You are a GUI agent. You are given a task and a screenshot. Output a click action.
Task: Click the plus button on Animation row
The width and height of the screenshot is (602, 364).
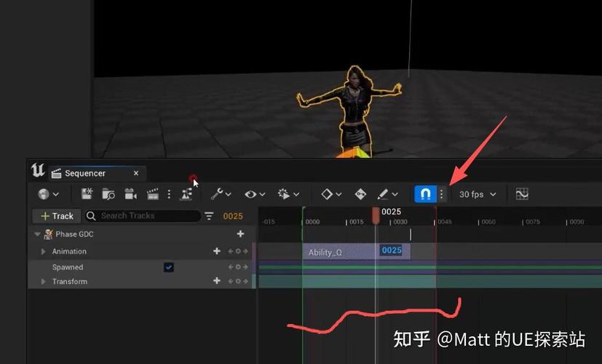pos(216,250)
